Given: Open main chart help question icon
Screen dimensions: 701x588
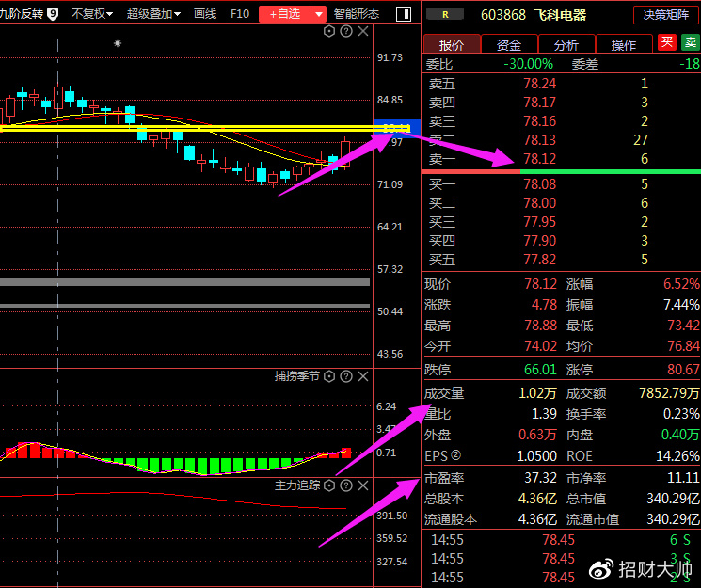Looking at the screenshot, I should pyautogui.click(x=346, y=31).
